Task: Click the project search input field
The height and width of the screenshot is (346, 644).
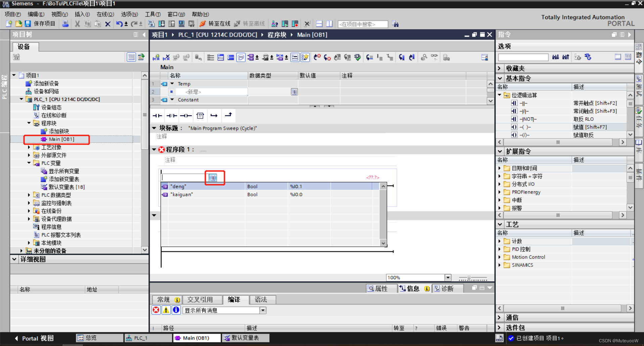Action: [363, 24]
